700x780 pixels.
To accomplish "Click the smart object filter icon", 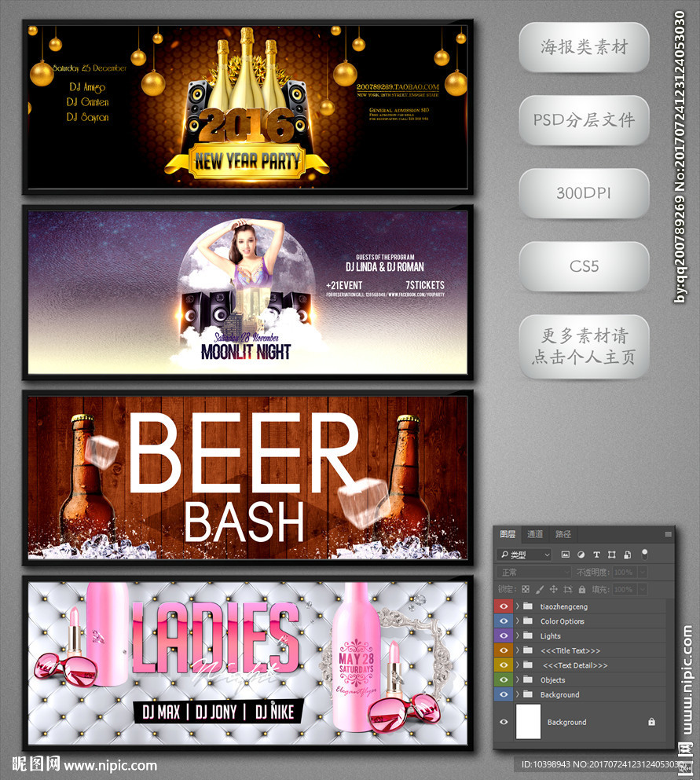I will (x=627, y=555).
